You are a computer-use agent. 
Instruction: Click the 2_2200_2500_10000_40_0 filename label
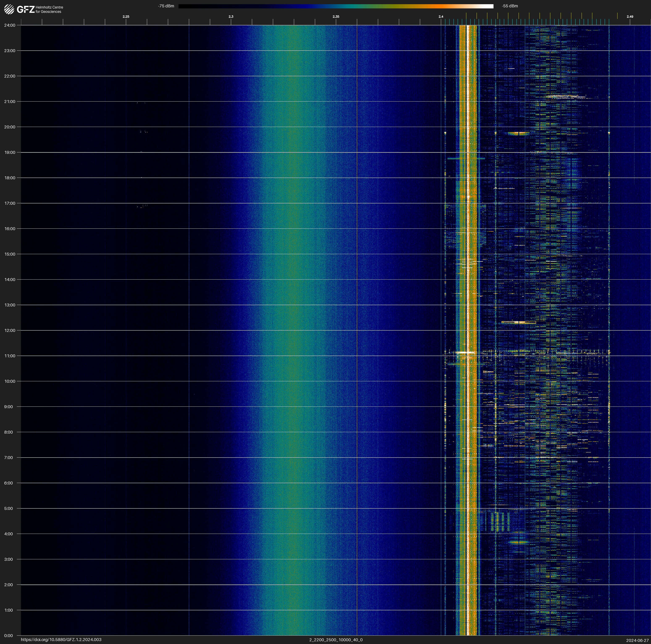[336, 640]
